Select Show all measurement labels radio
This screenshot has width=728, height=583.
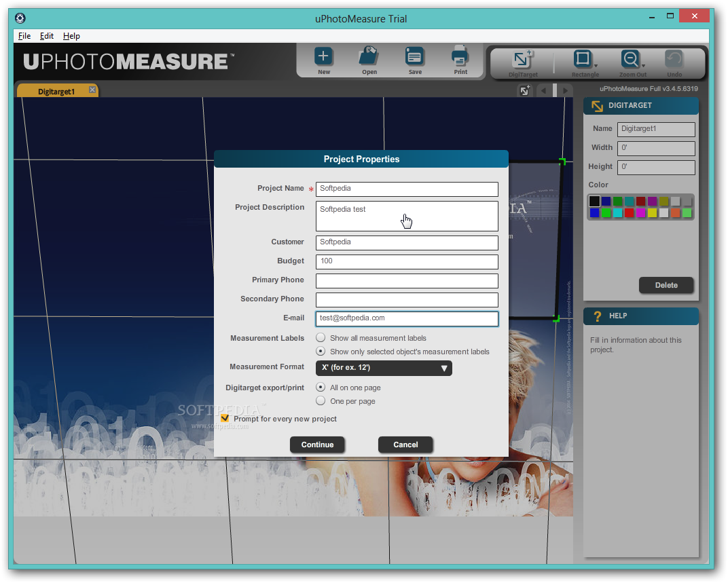[x=321, y=337]
